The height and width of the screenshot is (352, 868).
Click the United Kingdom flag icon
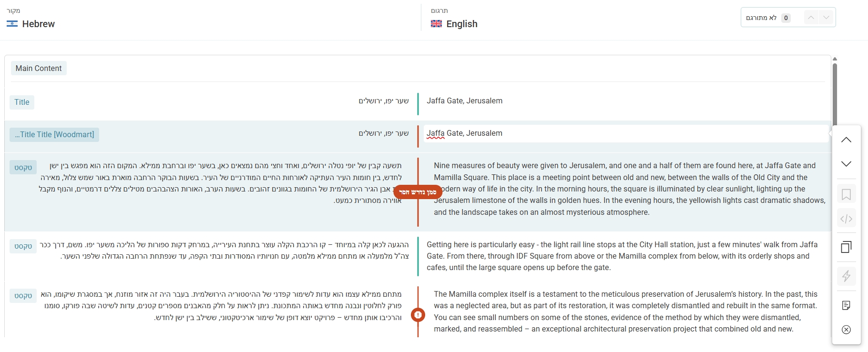pyautogui.click(x=436, y=24)
